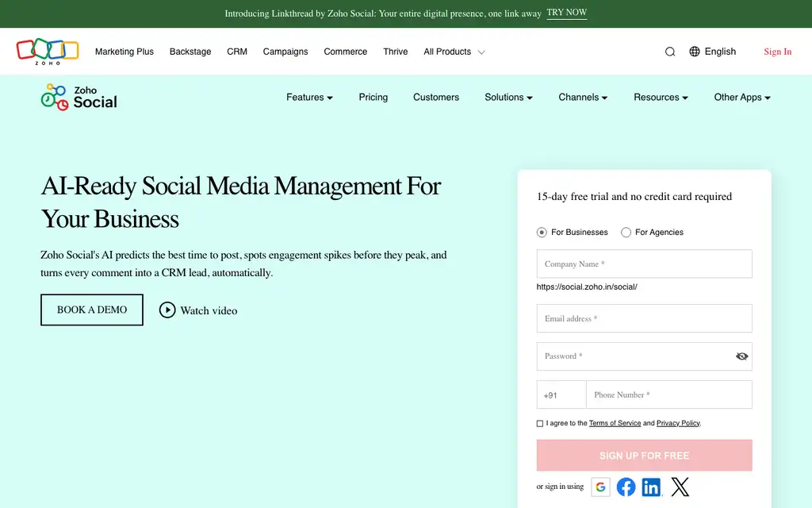Viewport: 812px width, 508px height.
Task: Open the Campaigns product link
Action: coord(285,52)
